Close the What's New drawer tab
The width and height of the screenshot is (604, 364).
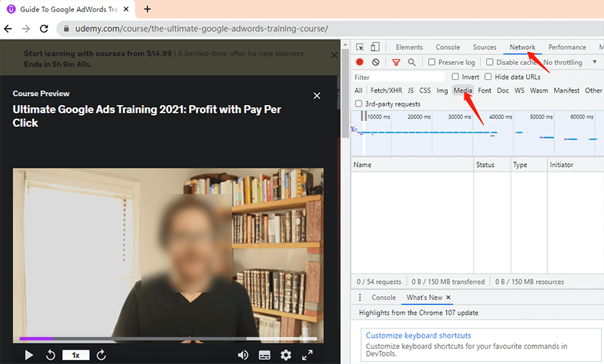click(x=448, y=298)
